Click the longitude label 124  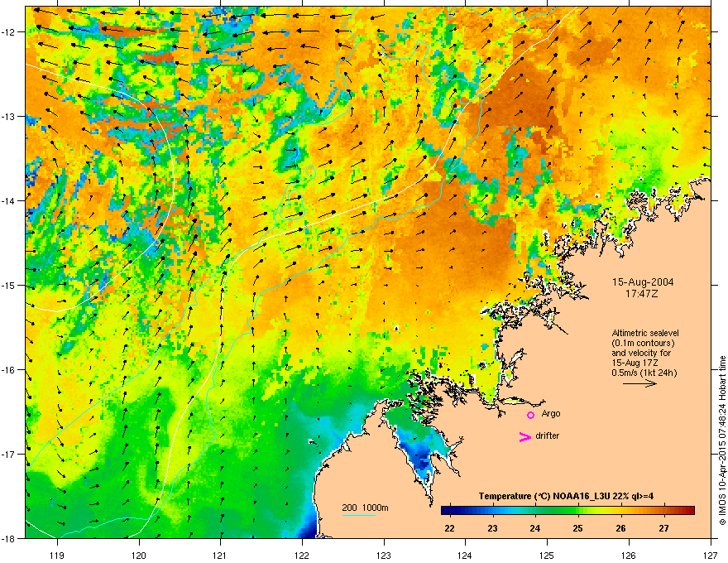pos(465,555)
